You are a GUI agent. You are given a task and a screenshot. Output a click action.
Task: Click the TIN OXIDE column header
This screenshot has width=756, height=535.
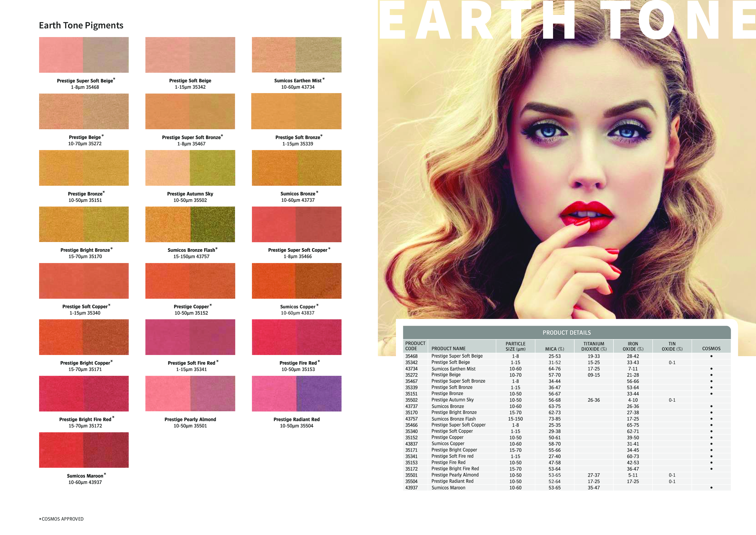click(672, 346)
